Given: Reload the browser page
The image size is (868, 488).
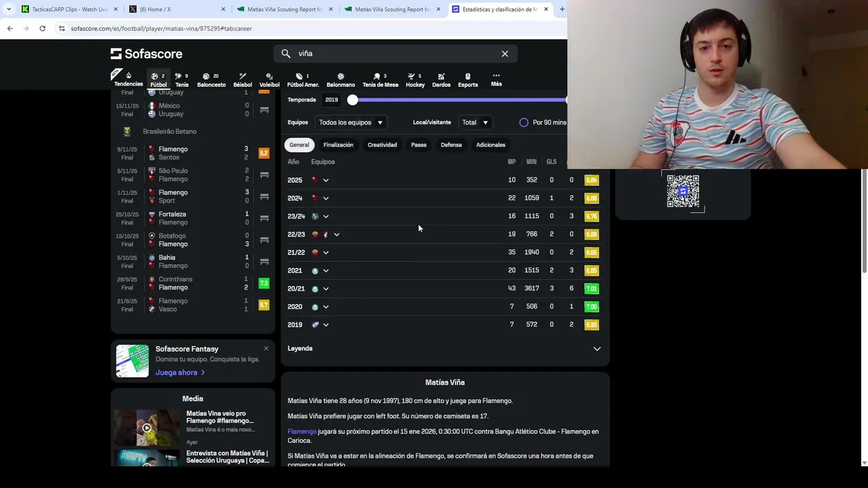Looking at the screenshot, I should tap(42, 28).
